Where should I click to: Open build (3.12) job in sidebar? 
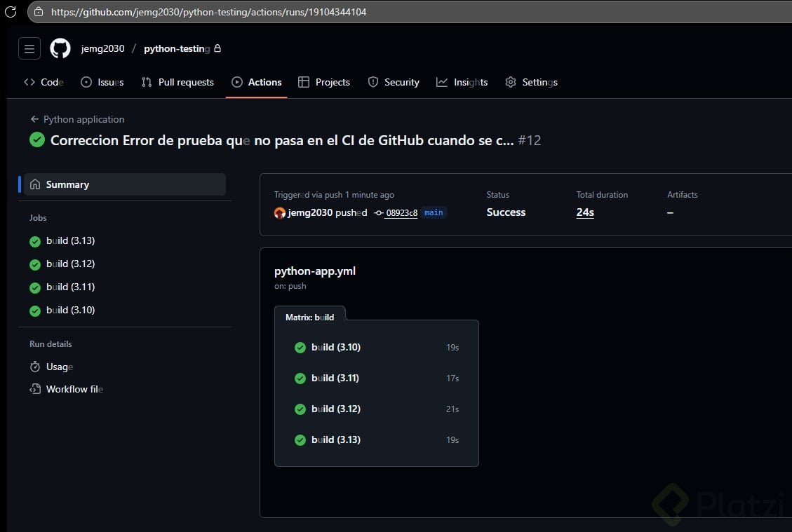(x=70, y=264)
